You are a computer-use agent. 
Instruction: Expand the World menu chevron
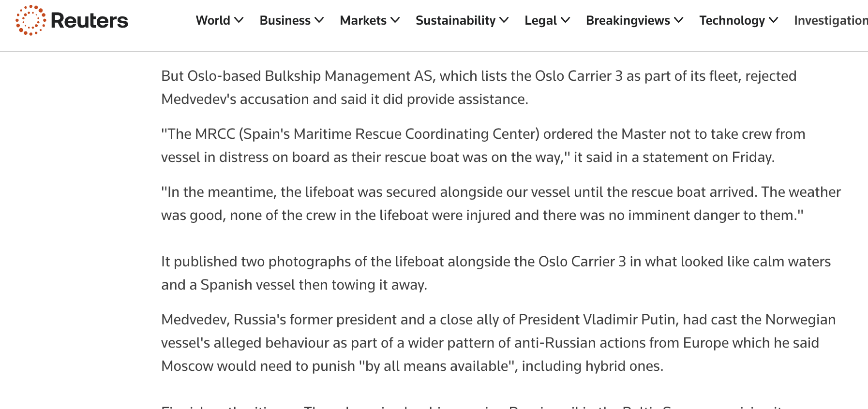239,20
